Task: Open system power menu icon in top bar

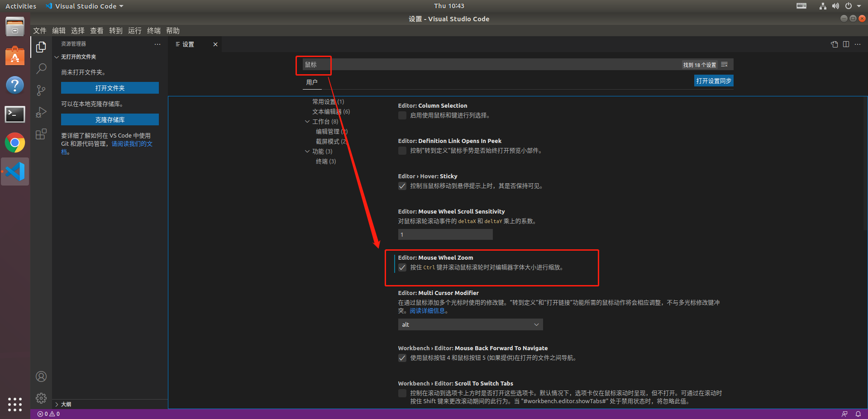Action: click(x=849, y=6)
